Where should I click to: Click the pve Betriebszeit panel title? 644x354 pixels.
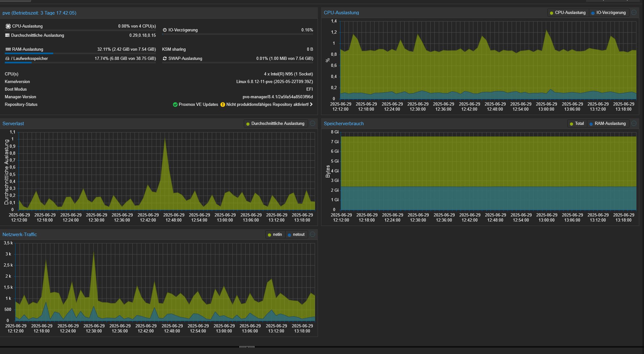[39, 13]
